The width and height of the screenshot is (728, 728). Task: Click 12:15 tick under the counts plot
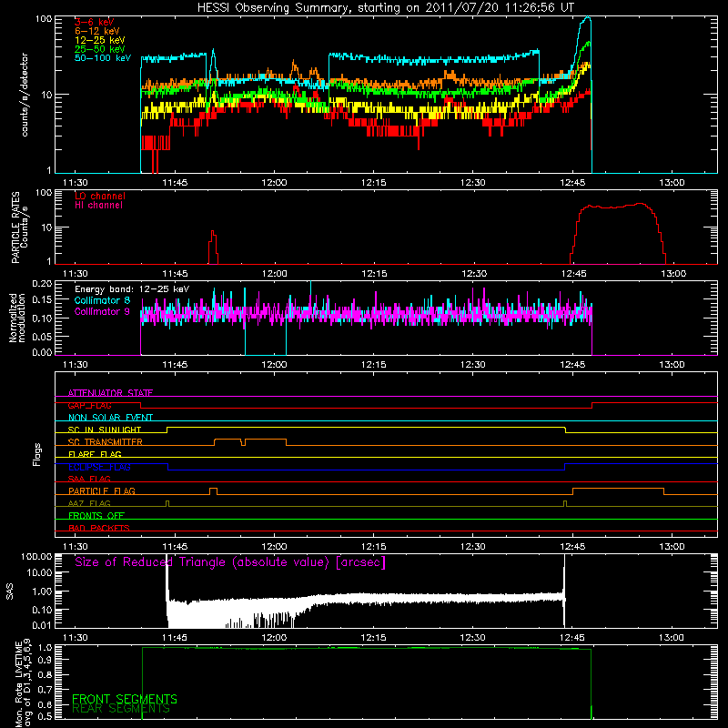[373, 183]
